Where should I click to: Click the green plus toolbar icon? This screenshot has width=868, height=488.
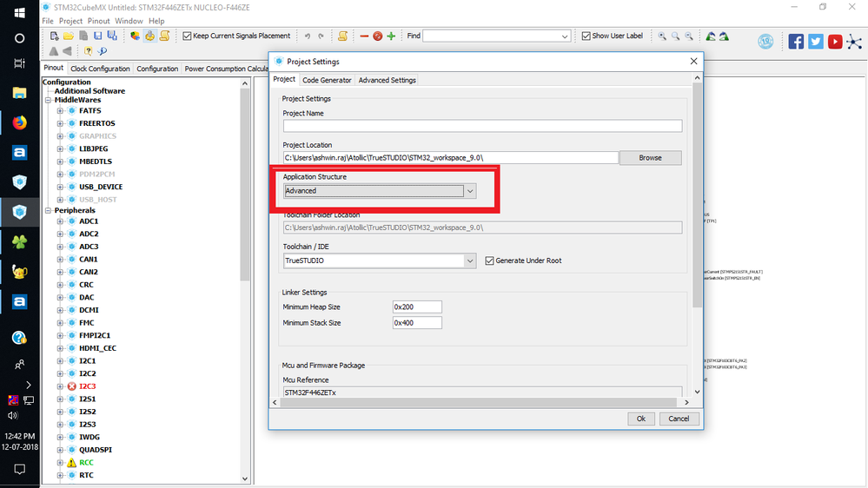tap(391, 36)
